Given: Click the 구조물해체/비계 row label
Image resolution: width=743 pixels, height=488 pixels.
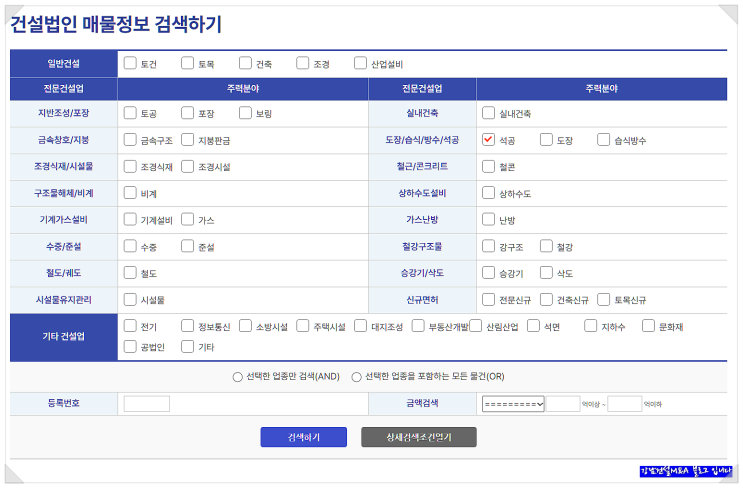Looking at the screenshot, I should tap(64, 193).
